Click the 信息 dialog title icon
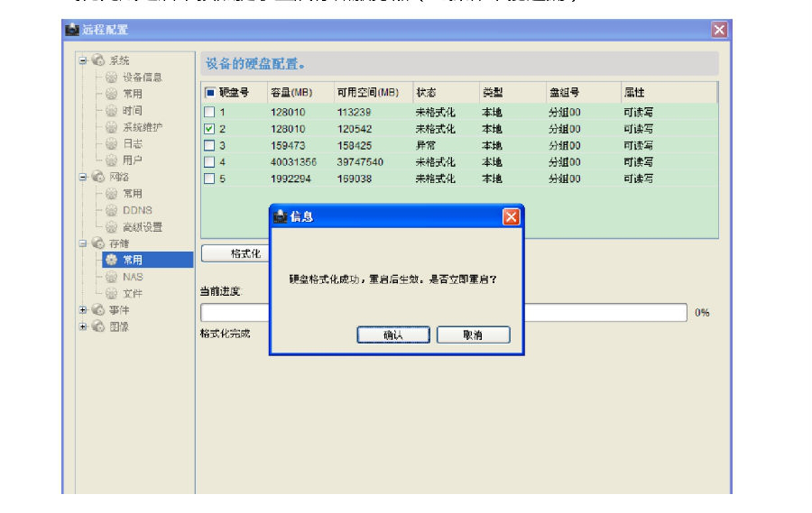 [281, 215]
